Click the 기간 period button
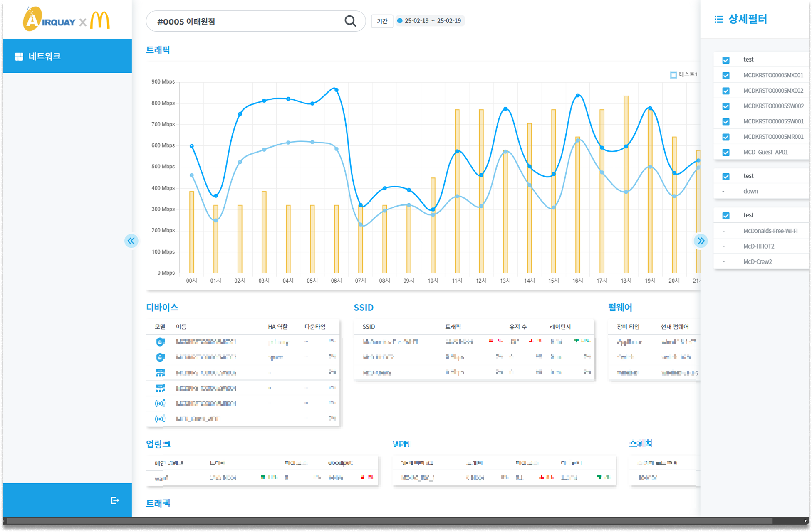This screenshot has height=532, width=812. 382,21
